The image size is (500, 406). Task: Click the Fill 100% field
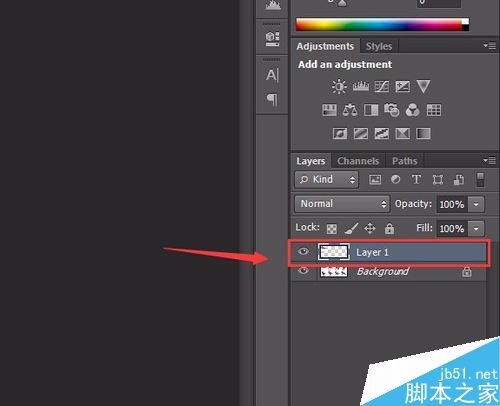(452, 229)
